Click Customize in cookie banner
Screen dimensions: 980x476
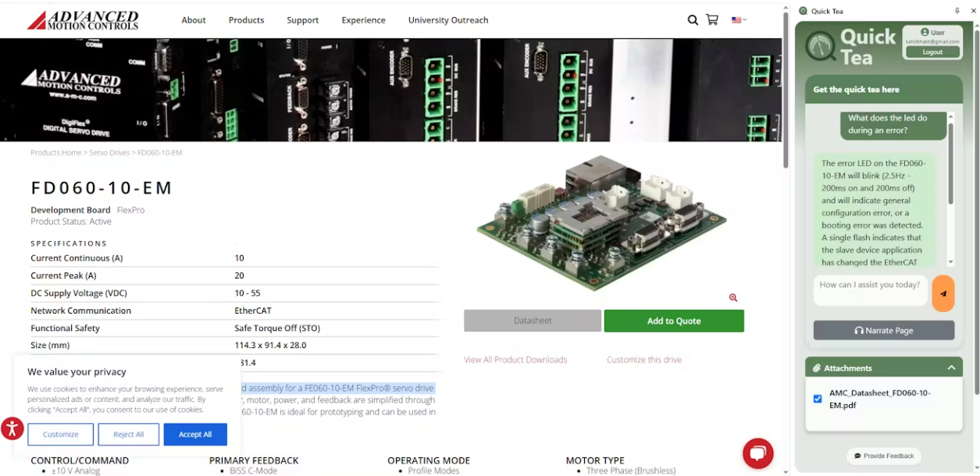click(x=60, y=435)
